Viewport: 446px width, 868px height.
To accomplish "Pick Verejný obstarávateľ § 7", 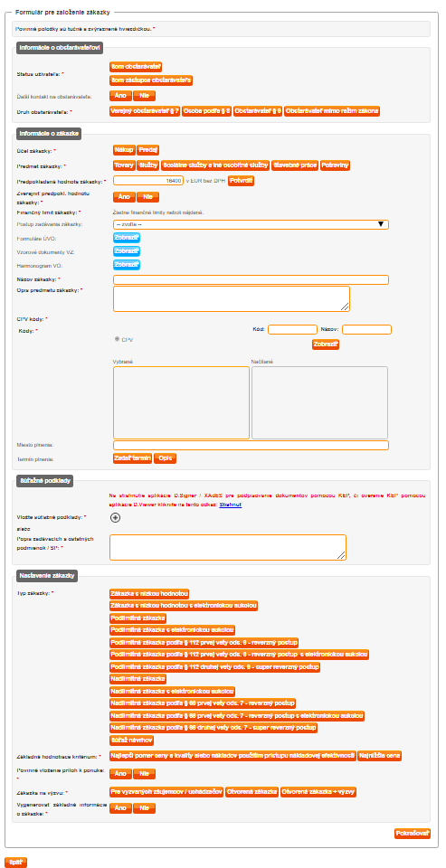I will tap(145, 111).
